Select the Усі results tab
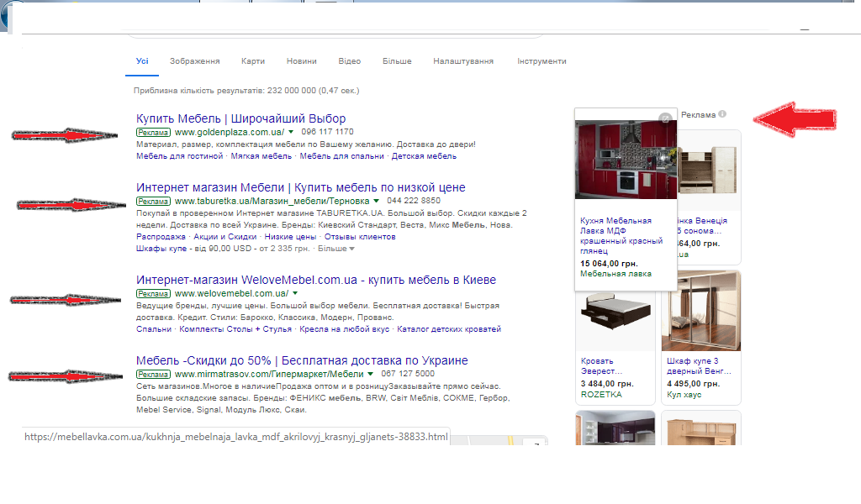 click(142, 60)
